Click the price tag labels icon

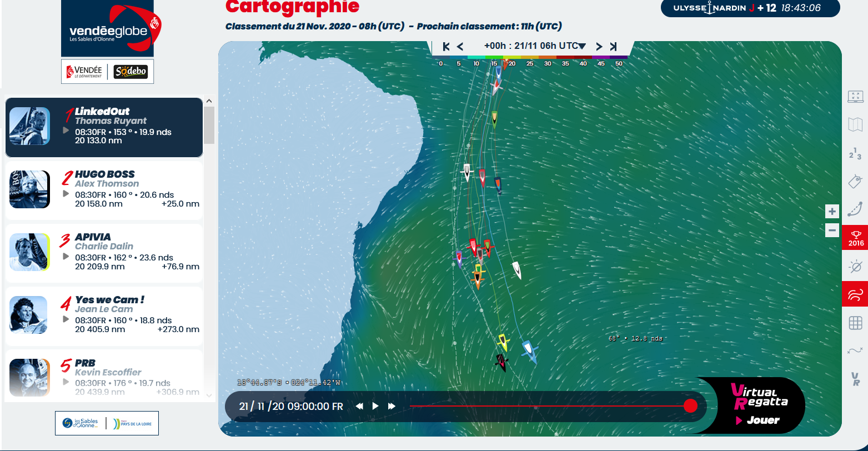point(855,181)
